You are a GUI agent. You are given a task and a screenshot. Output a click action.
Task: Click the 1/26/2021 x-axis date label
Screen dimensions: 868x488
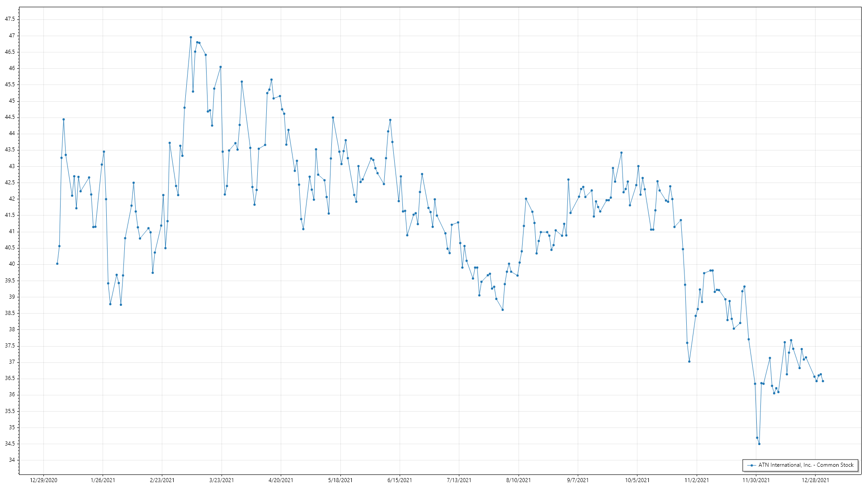(103, 480)
